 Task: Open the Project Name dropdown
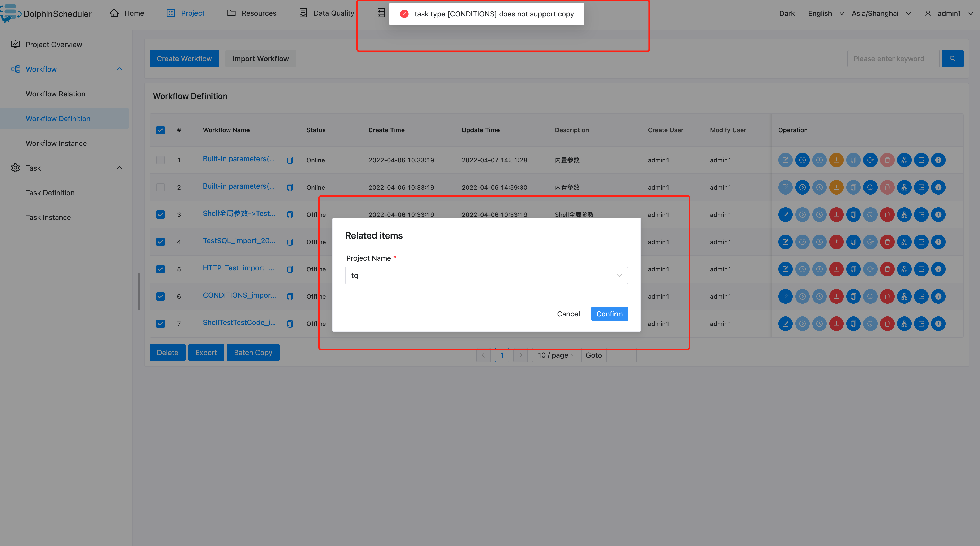click(486, 275)
